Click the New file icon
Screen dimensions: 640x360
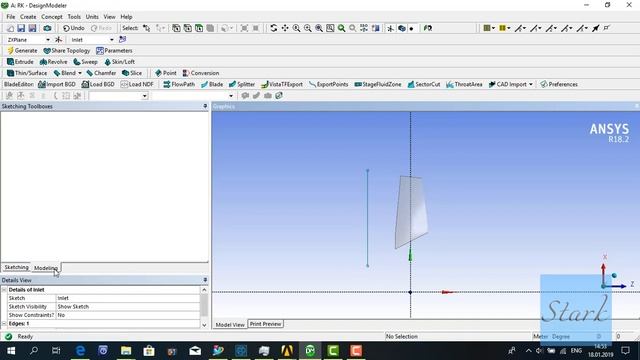(x=10, y=28)
